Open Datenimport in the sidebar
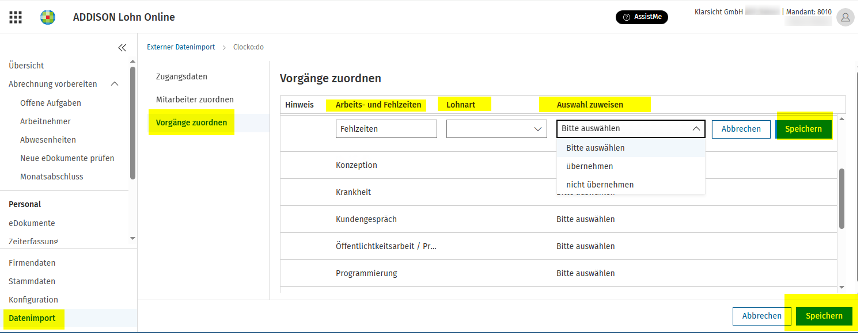Image resolution: width=868 pixels, height=333 pixels. 32,318
